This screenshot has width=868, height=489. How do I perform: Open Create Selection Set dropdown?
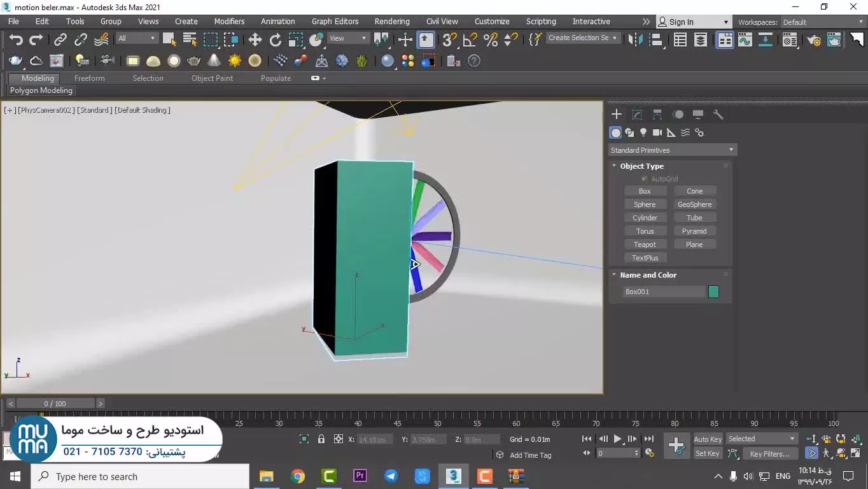583,38
